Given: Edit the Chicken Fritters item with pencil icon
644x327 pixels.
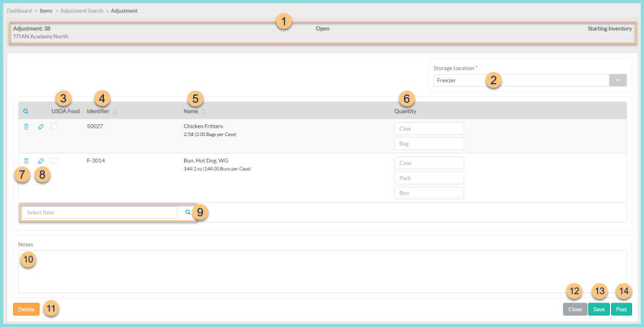Looking at the screenshot, I should [x=41, y=127].
